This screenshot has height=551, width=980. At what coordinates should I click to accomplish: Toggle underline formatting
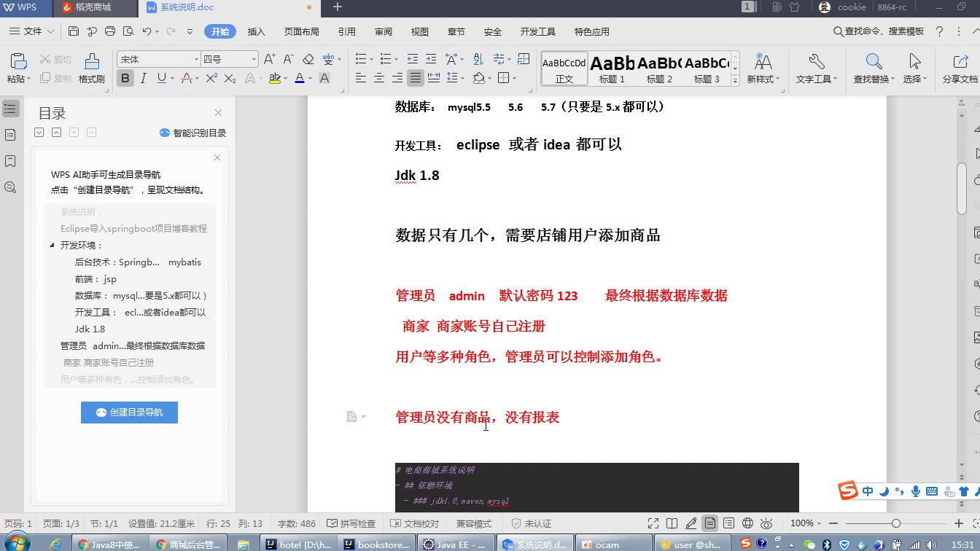click(161, 78)
